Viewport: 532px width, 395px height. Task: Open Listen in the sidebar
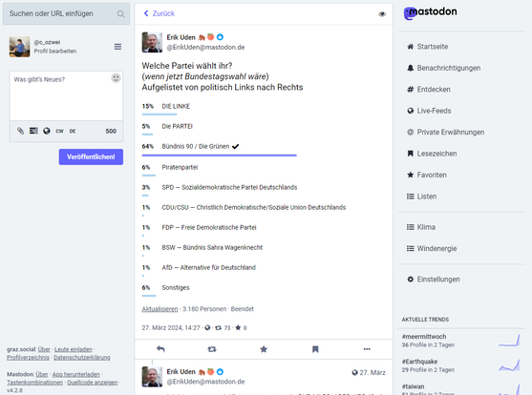[x=422, y=196]
